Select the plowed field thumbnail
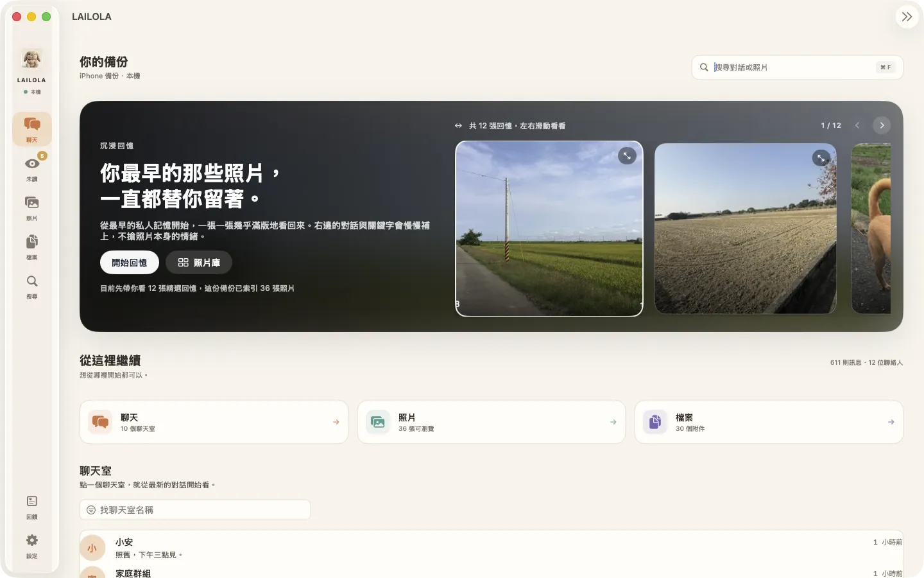The image size is (924, 578). [x=746, y=229]
